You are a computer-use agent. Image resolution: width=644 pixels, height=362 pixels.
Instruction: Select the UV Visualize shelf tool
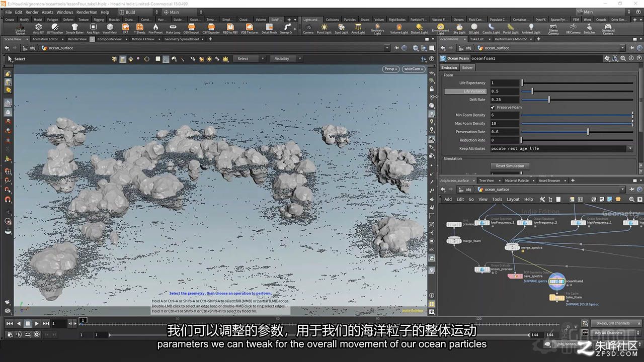coord(55,29)
